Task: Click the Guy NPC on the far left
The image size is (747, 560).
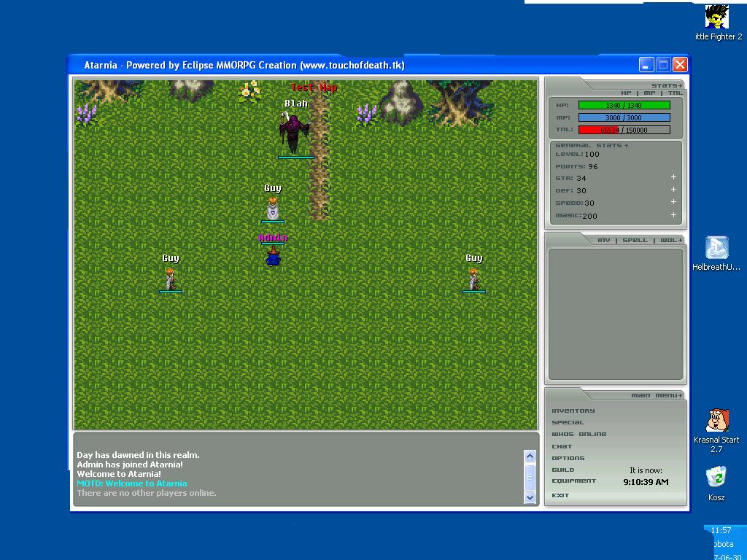Action: [170, 279]
